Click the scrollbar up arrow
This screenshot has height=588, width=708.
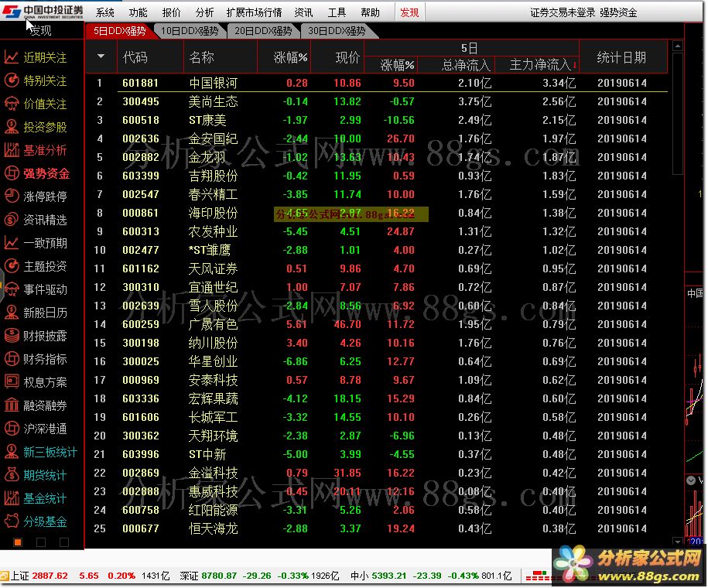(x=677, y=46)
